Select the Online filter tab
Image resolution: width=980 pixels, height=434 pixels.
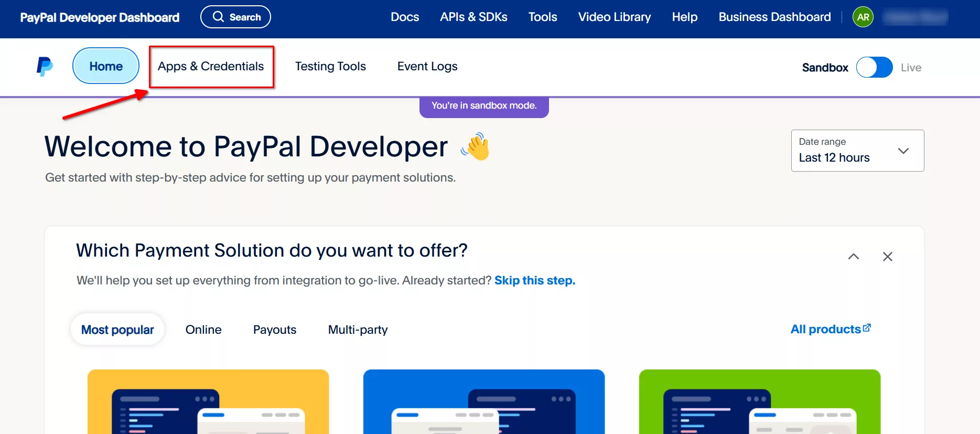[x=203, y=330]
